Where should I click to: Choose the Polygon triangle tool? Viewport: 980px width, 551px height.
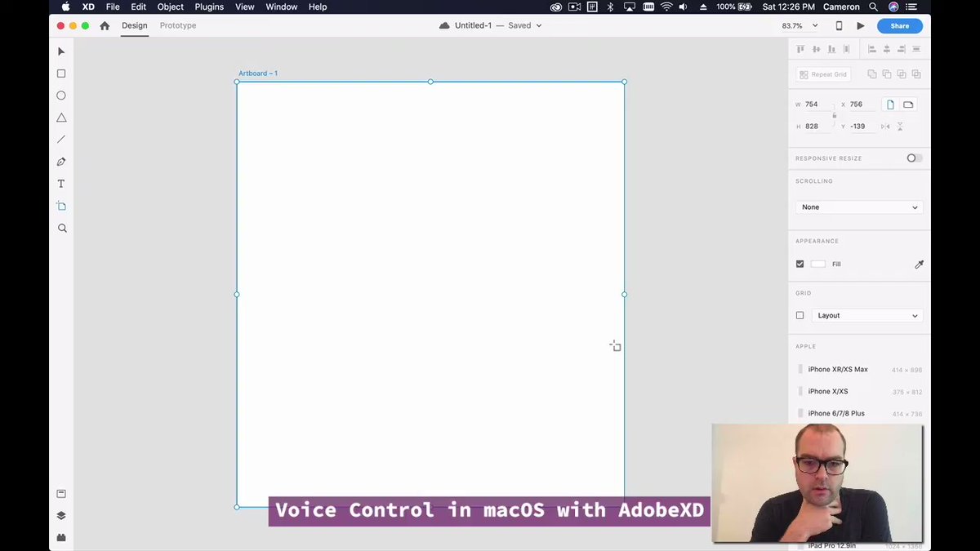click(61, 118)
